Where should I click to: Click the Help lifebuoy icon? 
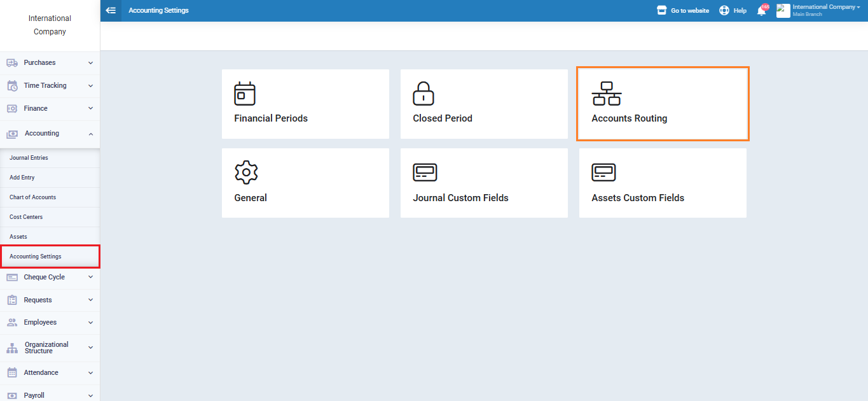tap(724, 10)
